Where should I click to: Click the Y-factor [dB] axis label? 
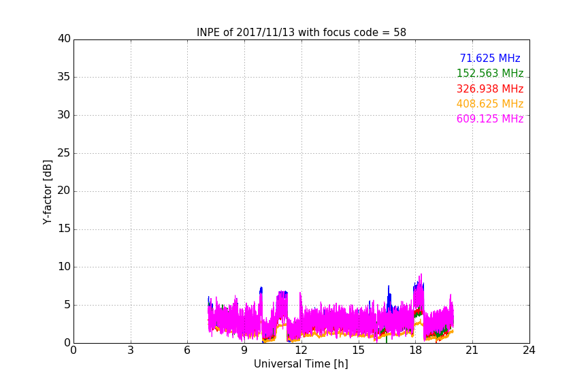pos(47,192)
